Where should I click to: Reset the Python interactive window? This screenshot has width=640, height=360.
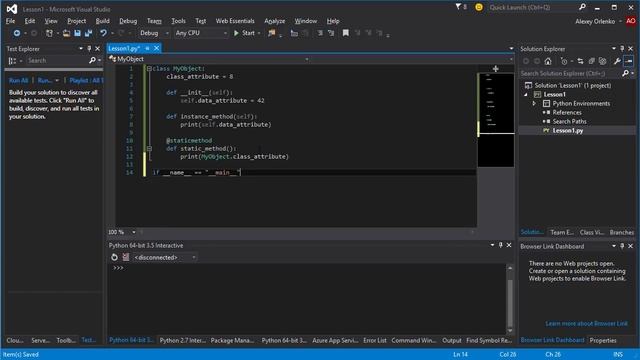pyautogui.click(x=114, y=257)
